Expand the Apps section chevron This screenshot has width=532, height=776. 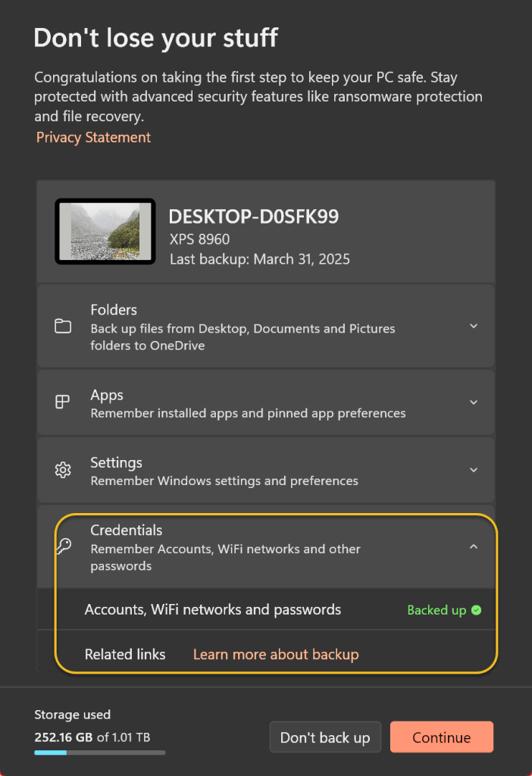474,402
